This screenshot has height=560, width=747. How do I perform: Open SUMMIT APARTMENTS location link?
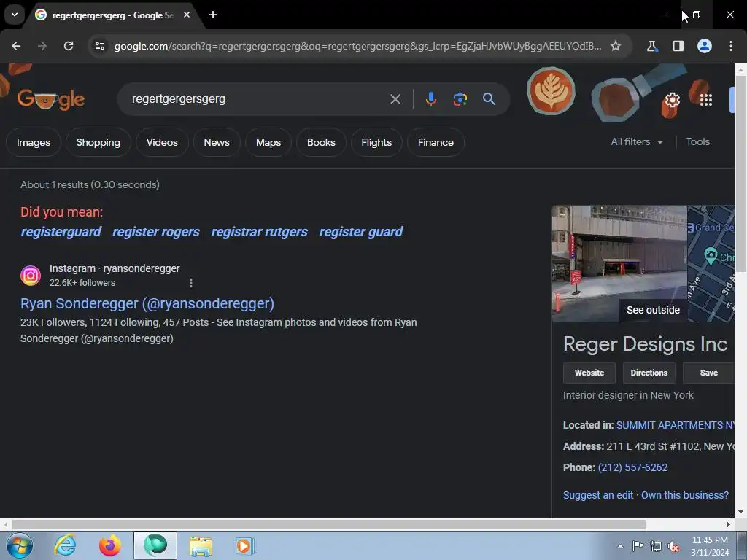[675, 425]
